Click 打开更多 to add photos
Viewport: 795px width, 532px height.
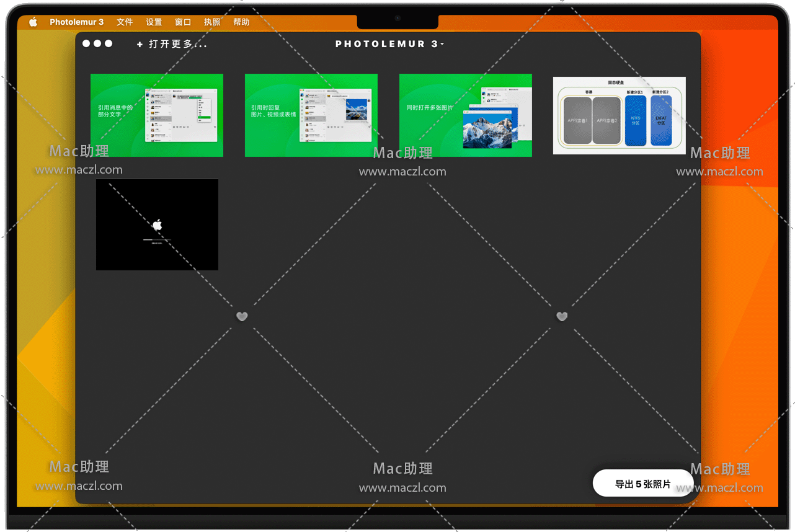click(x=172, y=44)
